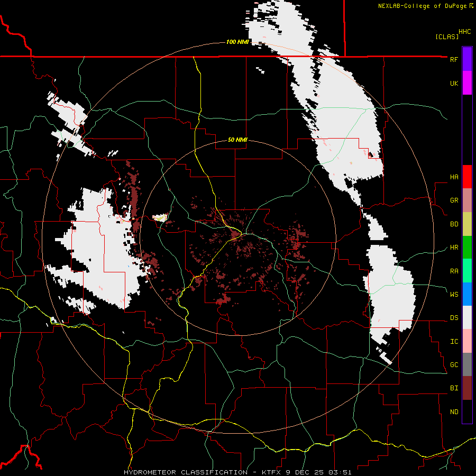Click the radar site at range ring center

coord(237,237)
